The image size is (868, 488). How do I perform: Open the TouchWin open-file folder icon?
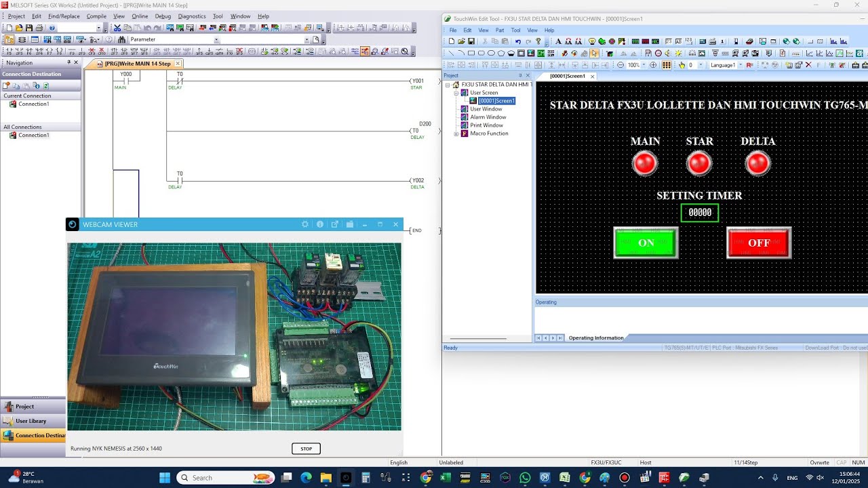[x=462, y=41]
